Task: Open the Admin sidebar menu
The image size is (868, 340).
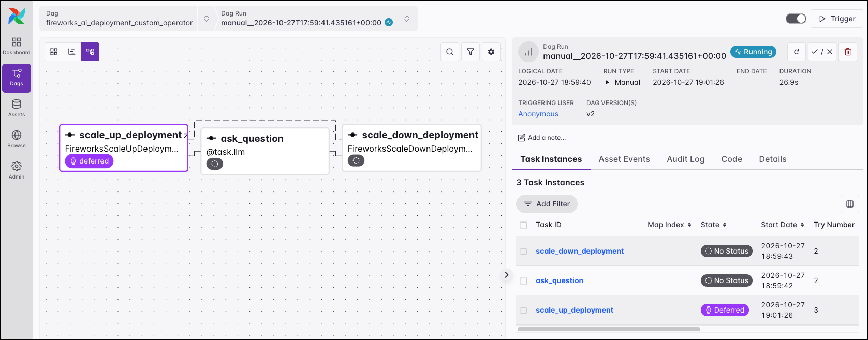Action: click(x=17, y=170)
